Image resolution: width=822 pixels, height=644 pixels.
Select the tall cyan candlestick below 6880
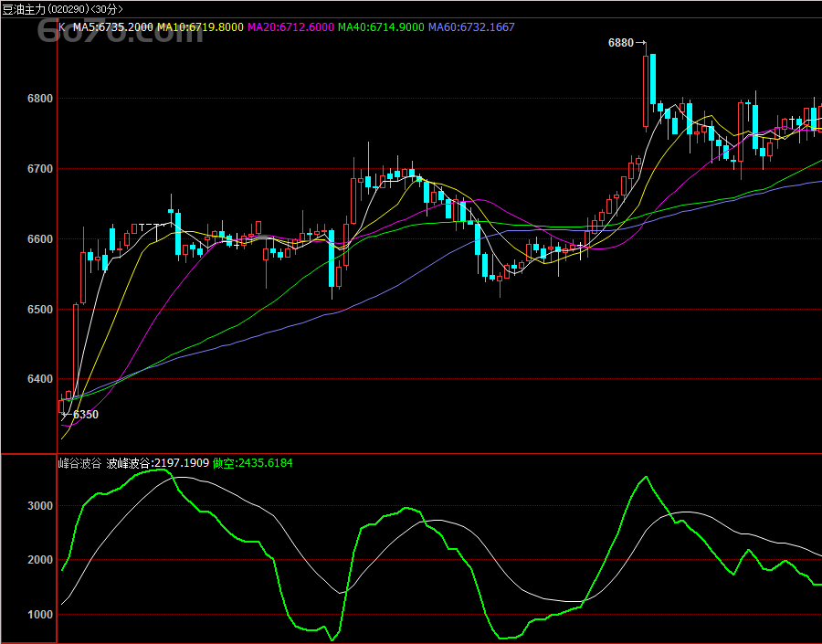pos(652,79)
